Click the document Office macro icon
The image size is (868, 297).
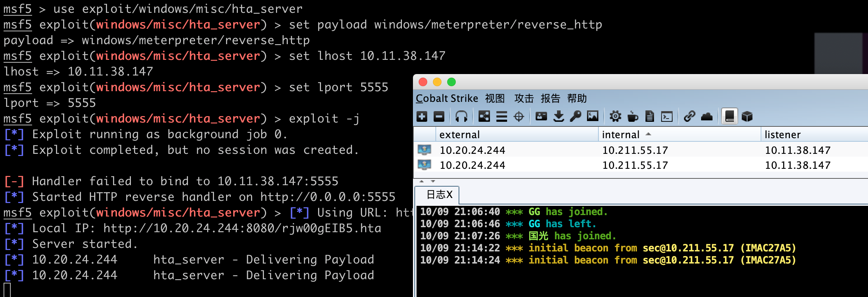(x=650, y=116)
